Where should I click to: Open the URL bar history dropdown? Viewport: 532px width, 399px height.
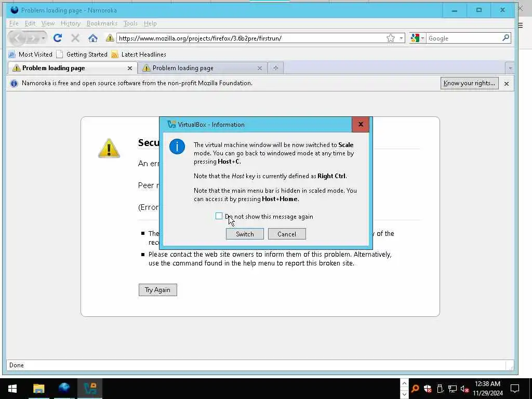(401, 38)
